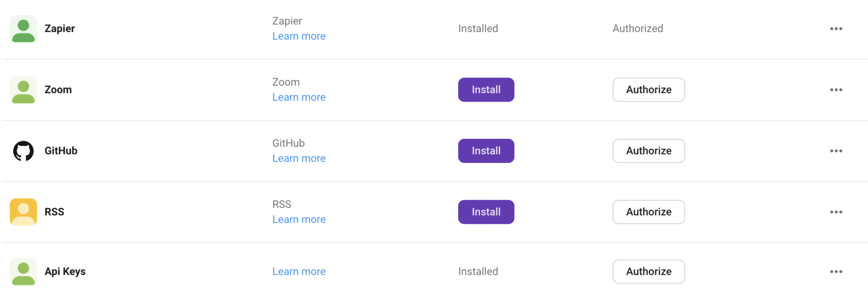Image resolution: width=868 pixels, height=298 pixels.
Task: Open Learn more for RSS
Action: (x=299, y=219)
